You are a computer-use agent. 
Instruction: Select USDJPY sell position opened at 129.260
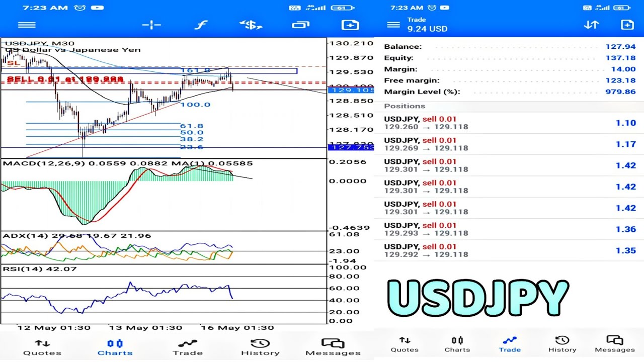click(x=509, y=123)
